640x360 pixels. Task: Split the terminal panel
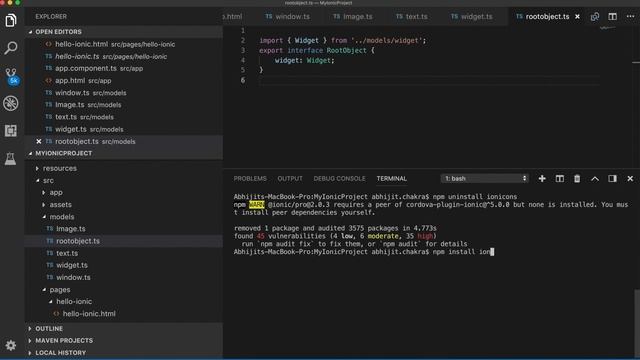pyautogui.click(x=560, y=179)
